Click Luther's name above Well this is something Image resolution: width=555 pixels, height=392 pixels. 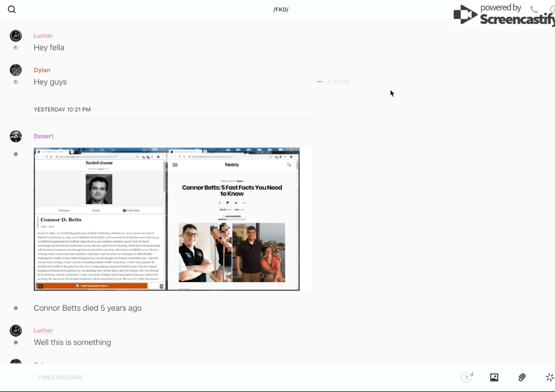click(43, 330)
